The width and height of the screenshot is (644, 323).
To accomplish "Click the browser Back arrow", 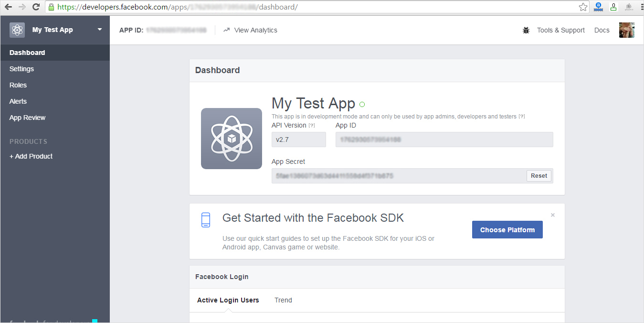I will click(8, 7).
